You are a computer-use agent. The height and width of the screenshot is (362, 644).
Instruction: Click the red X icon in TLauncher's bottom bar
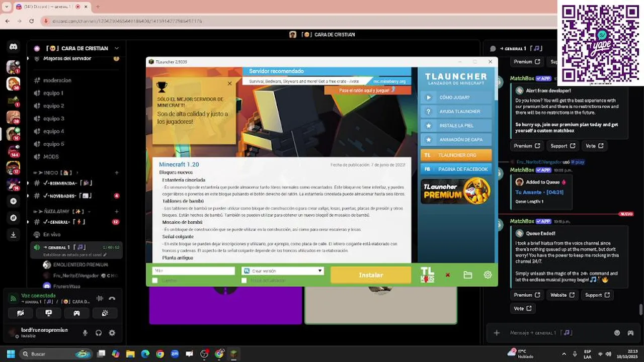[447, 275]
